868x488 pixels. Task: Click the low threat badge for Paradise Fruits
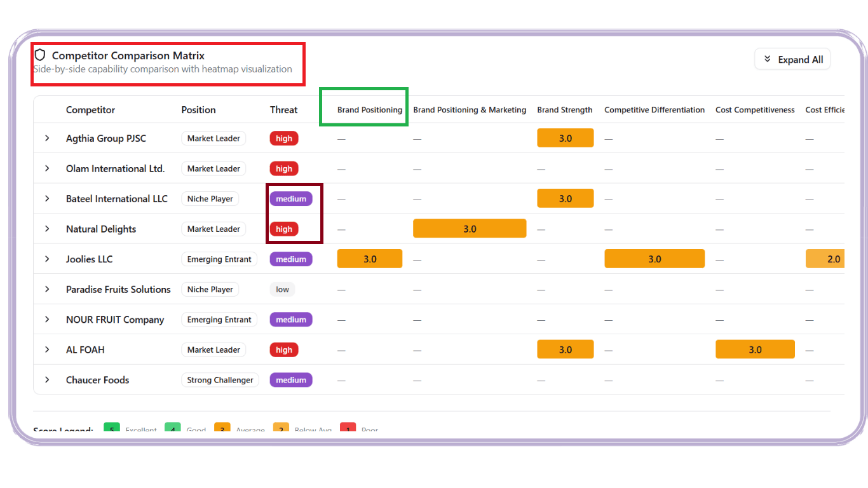(282, 290)
